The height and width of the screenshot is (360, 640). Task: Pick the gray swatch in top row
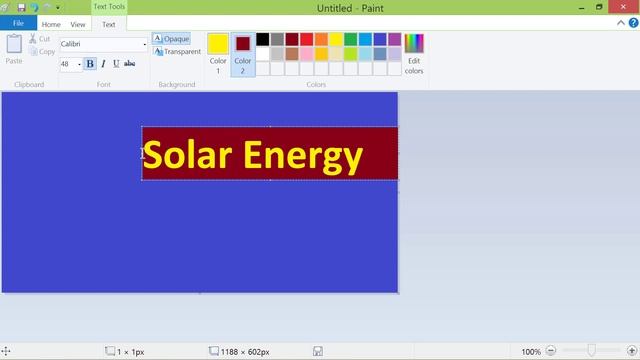tap(277, 39)
